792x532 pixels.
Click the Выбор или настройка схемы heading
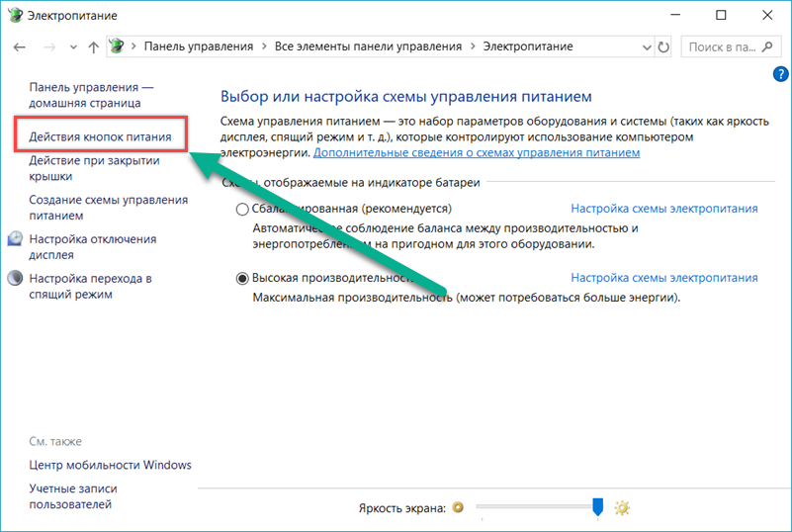tap(405, 97)
